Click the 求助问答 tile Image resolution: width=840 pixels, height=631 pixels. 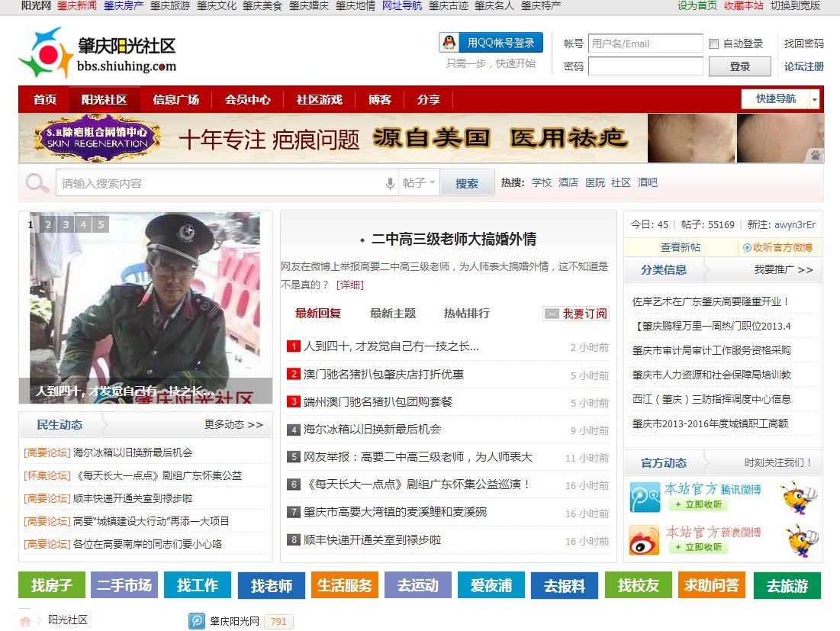click(x=711, y=585)
